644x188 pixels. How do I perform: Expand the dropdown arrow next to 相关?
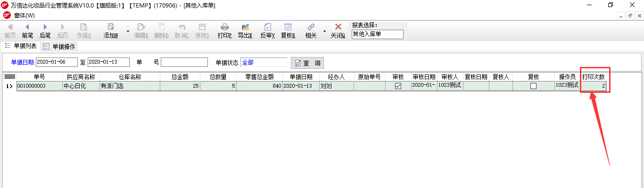coord(324,31)
